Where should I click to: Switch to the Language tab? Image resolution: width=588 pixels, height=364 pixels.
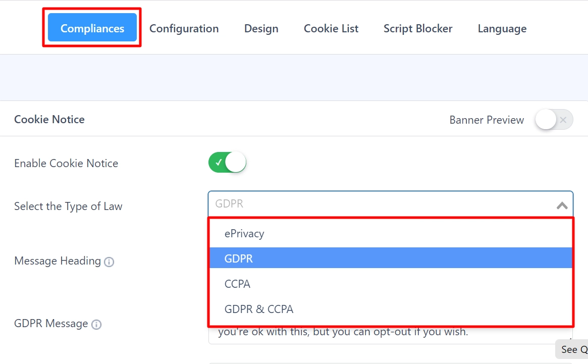point(502,28)
